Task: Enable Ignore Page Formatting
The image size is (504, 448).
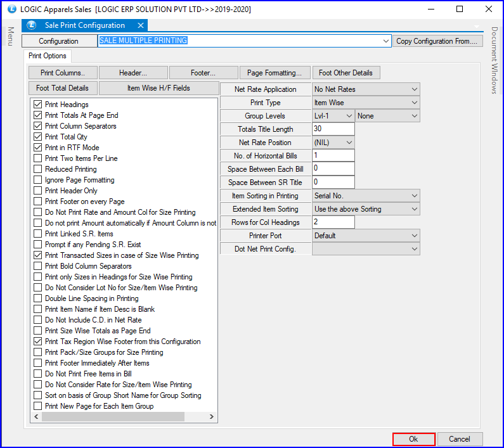Action: (x=38, y=180)
